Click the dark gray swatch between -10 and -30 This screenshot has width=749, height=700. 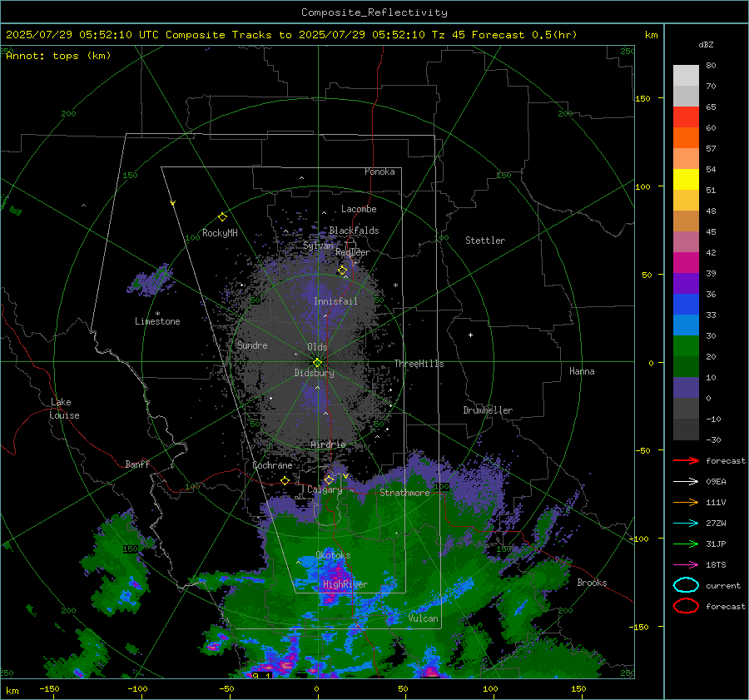point(686,429)
